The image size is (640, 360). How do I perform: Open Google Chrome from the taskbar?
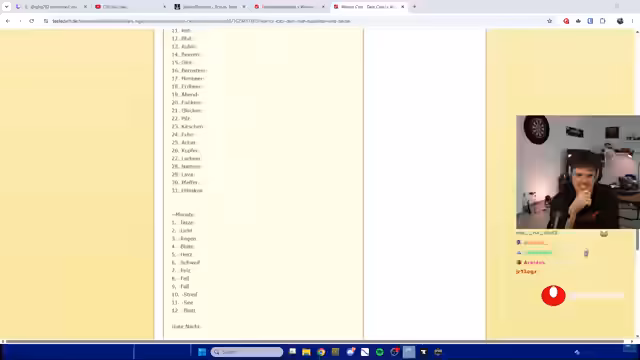(321, 352)
